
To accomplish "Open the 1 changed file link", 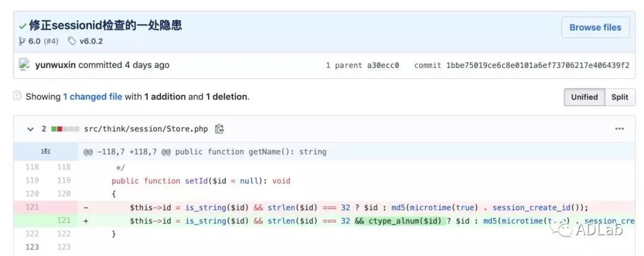I will coord(92,97).
